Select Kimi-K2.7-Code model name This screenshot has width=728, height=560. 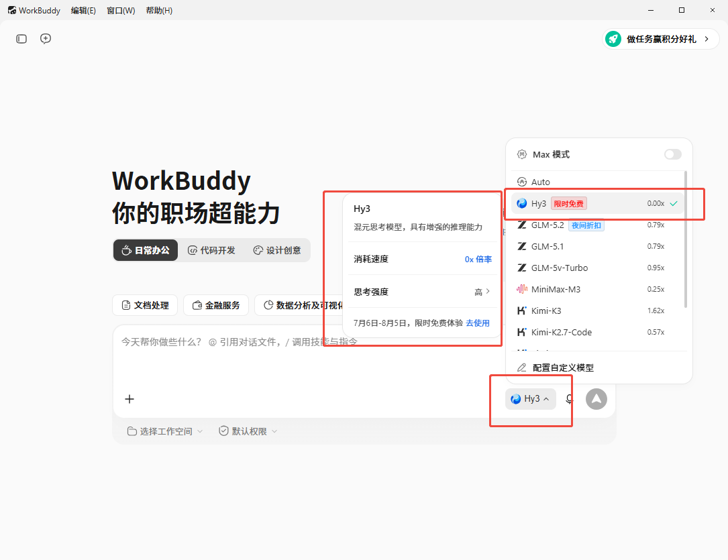tap(562, 332)
